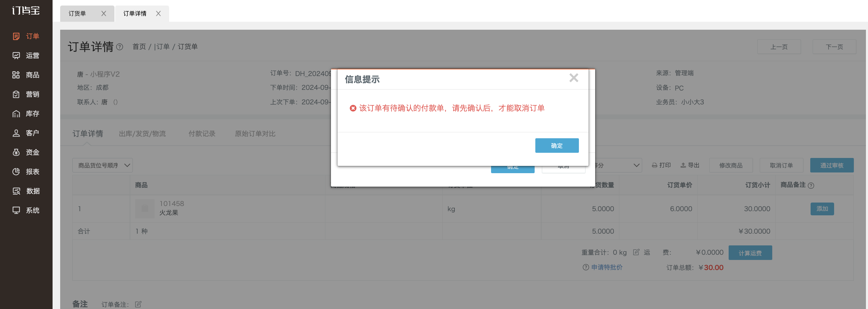Screen dimensions: 868x309
Task: Close the 订单详情 top tab
Action: click(x=158, y=13)
